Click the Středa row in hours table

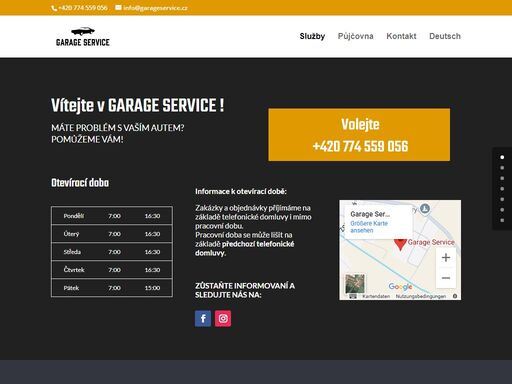pos(112,252)
